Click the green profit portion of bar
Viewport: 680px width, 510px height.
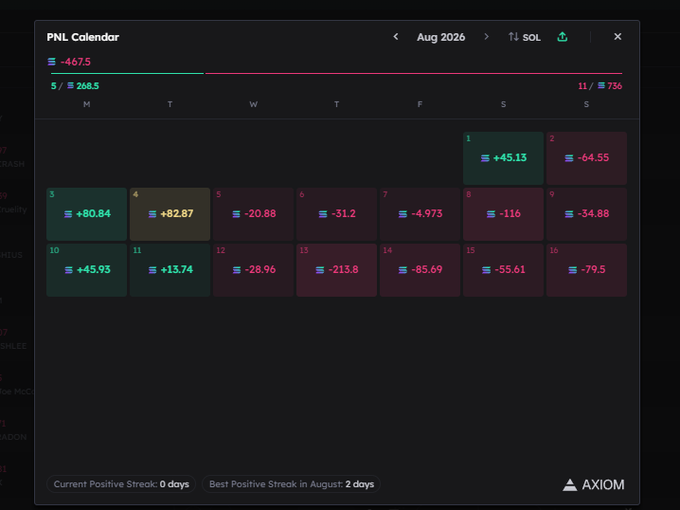click(127, 73)
